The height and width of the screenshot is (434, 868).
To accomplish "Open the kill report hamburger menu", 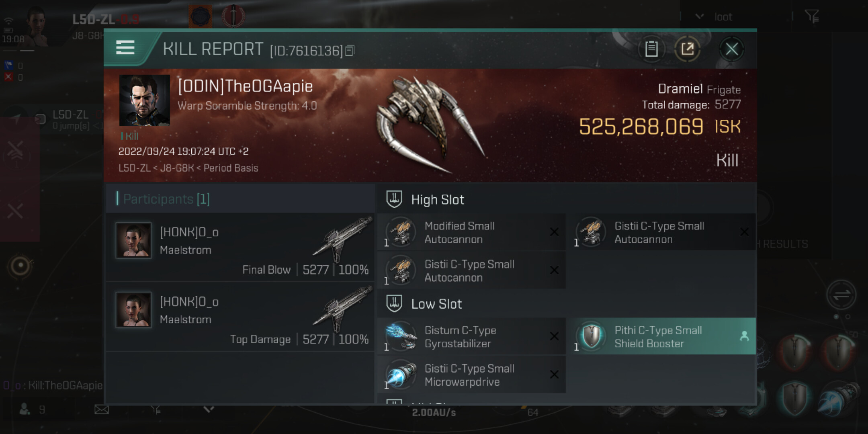I will pos(125,47).
